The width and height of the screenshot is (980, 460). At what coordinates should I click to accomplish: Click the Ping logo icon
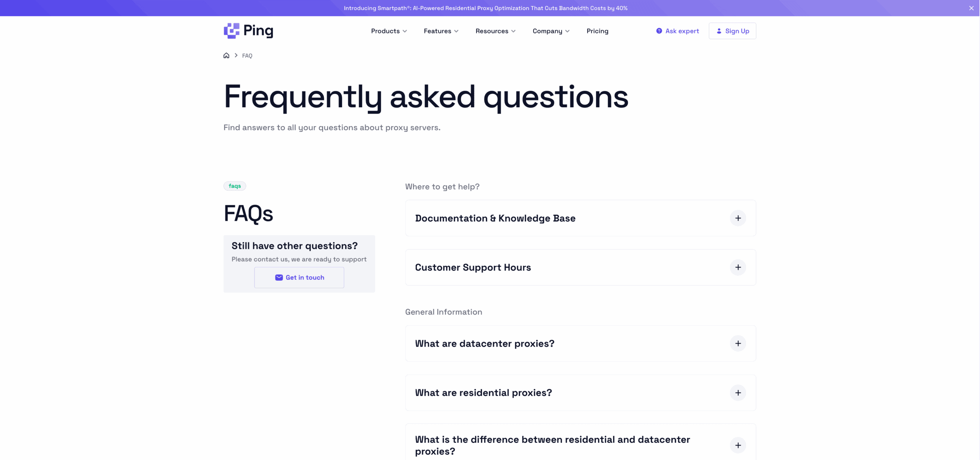tap(232, 31)
